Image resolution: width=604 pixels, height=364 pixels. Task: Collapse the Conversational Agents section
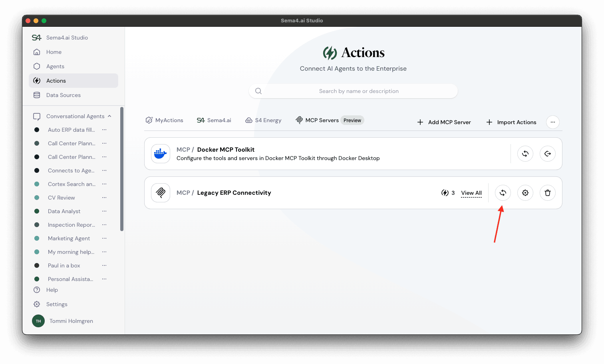click(x=109, y=116)
